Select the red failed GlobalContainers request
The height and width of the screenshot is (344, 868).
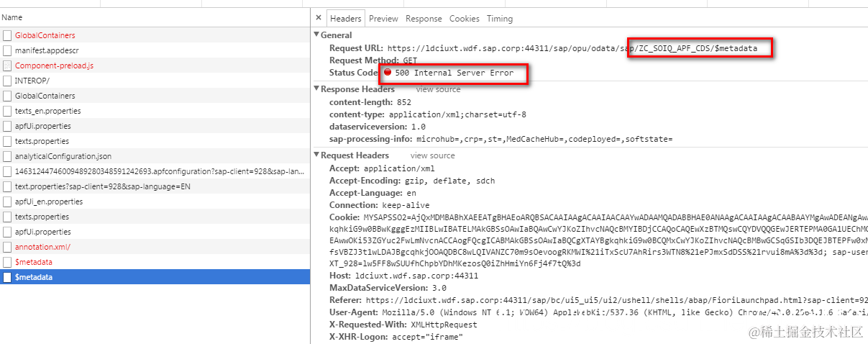(x=155, y=35)
